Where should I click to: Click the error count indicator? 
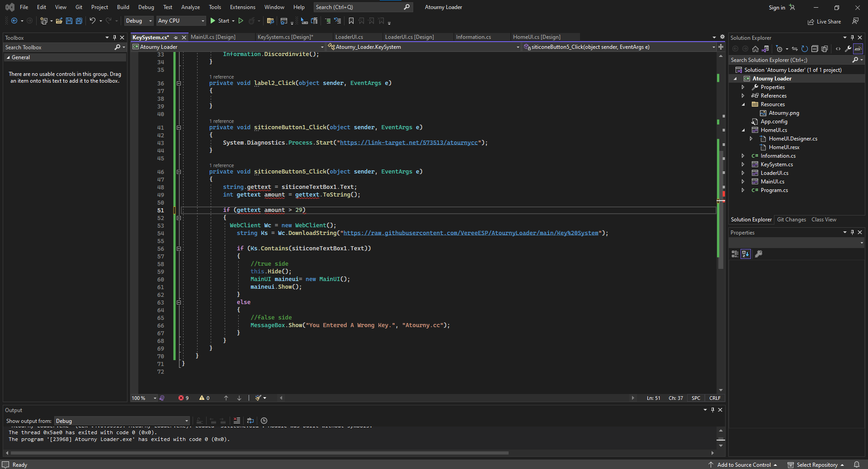(184, 398)
